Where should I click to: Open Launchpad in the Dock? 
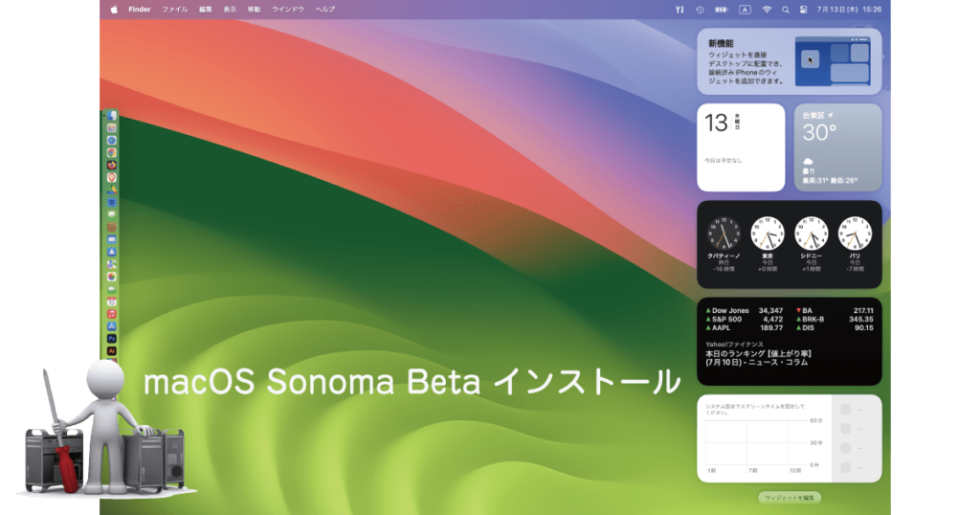click(x=111, y=128)
